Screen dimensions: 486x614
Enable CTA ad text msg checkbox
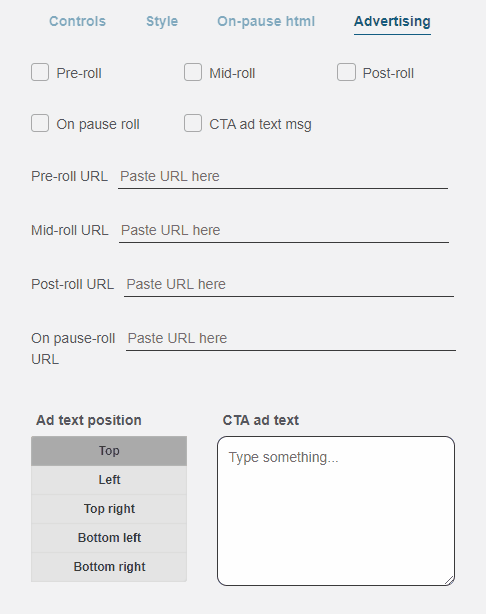[x=193, y=123]
